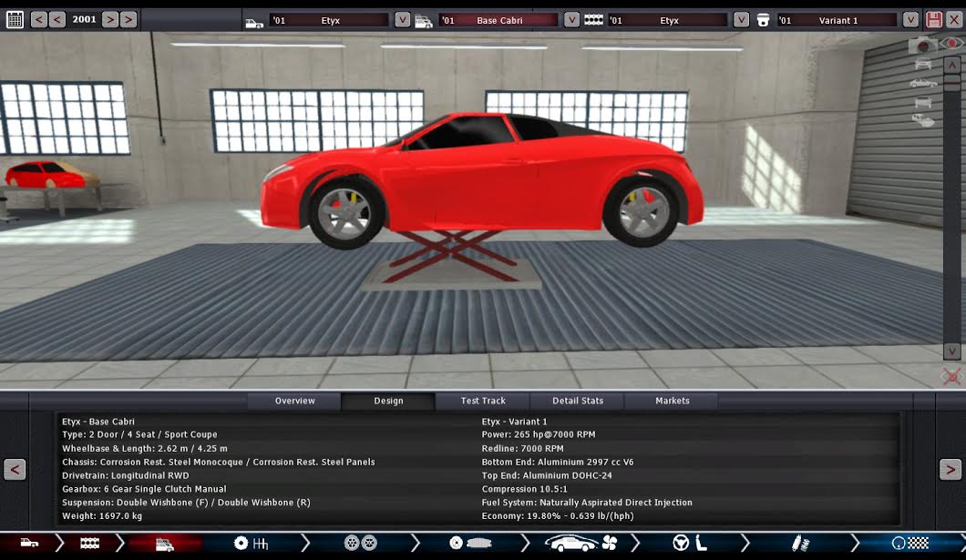Open the Etyx model dropdown
The width and height of the screenshot is (966, 560).
[402, 20]
